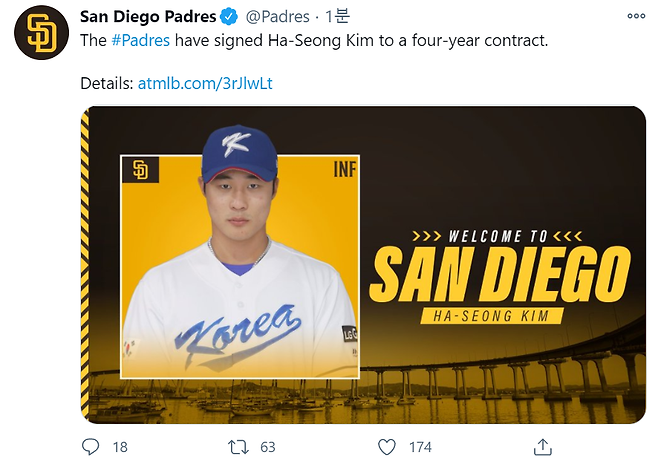Viewport: 658px width, 464px height.
Task: Click the share tweet icon
Action: pos(543,446)
